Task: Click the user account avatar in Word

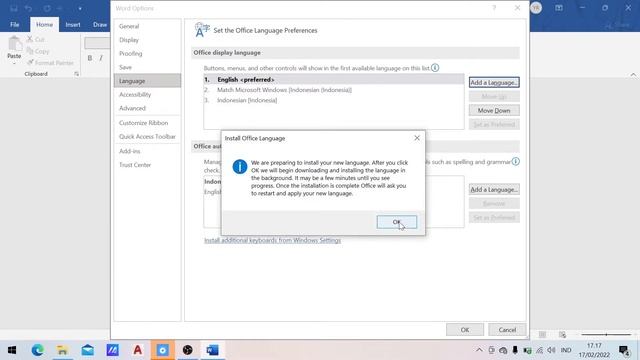Action: point(536,8)
